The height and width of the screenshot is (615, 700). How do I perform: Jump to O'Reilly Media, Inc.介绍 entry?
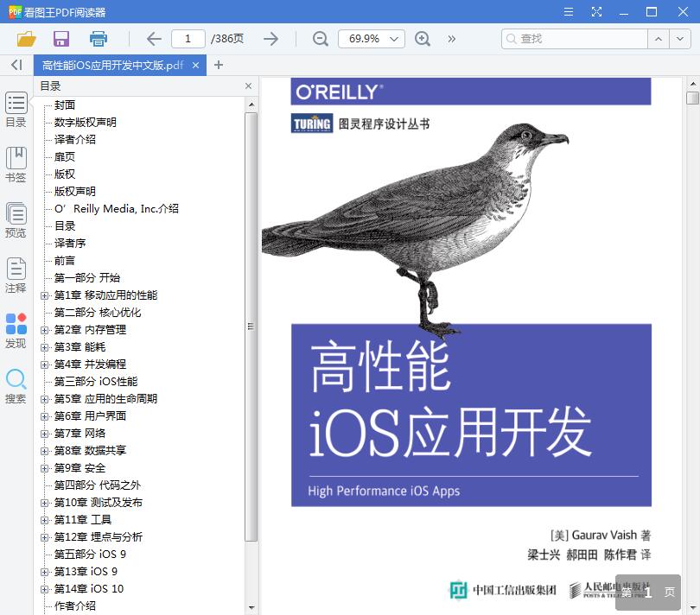pos(117,209)
